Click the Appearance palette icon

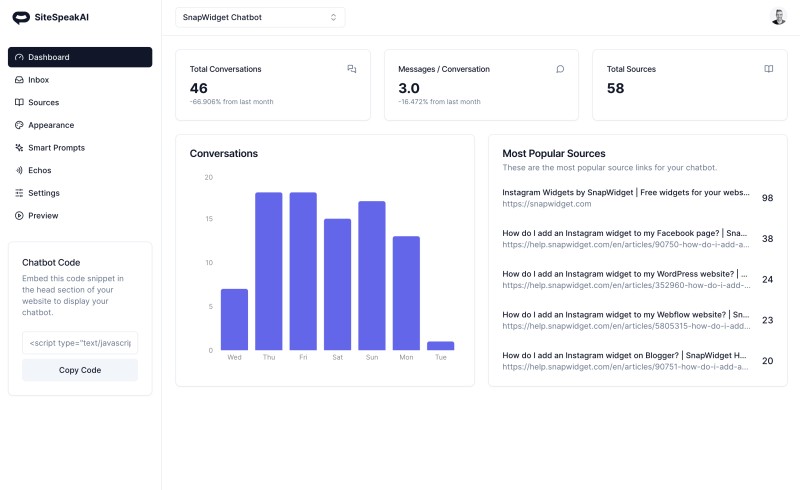pos(19,125)
